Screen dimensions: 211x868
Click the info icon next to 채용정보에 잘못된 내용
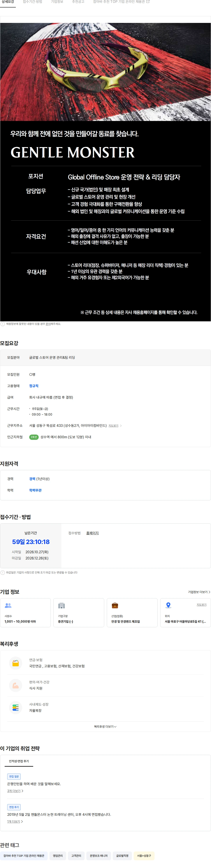point(3,324)
